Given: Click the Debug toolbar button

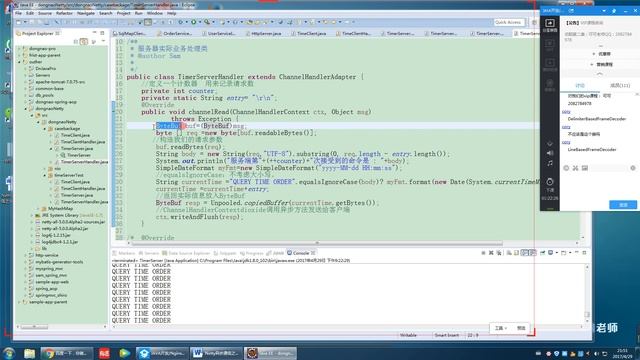Looking at the screenshot, I should (x=180, y=22).
